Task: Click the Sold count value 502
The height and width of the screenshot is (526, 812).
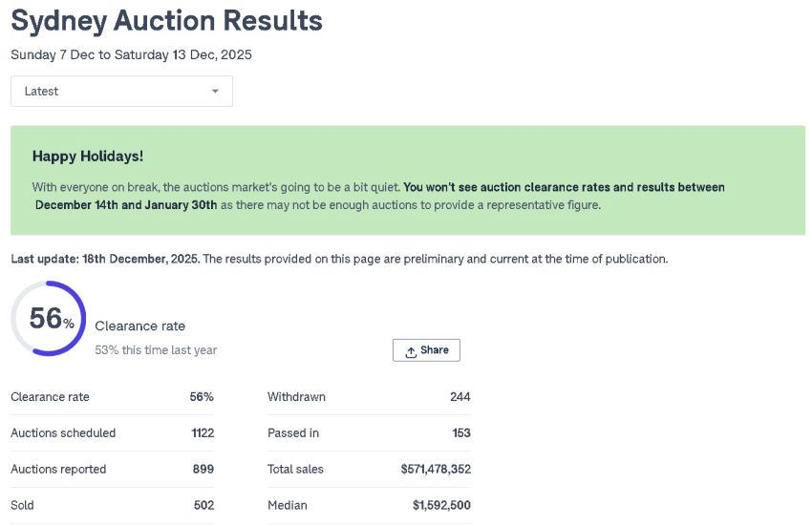Action: click(202, 506)
